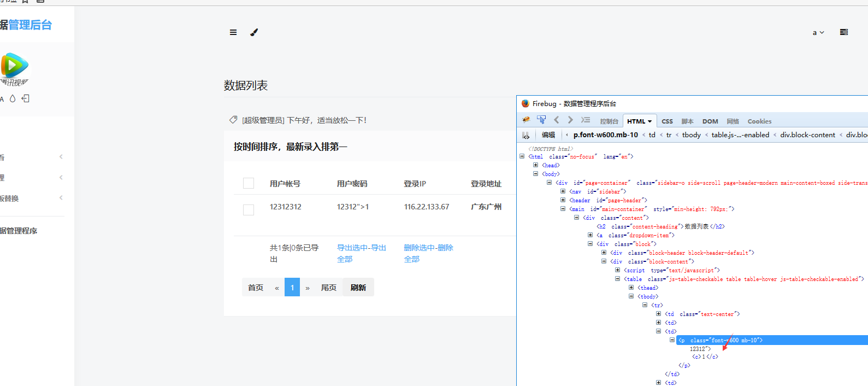The height and width of the screenshot is (386, 868).
Task: Collapse the tbody node in Firebug
Action: pyautogui.click(x=631, y=296)
